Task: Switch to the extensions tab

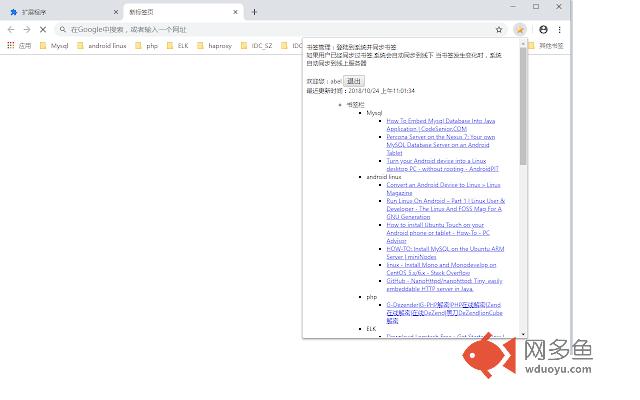Action: (x=61, y=12)
